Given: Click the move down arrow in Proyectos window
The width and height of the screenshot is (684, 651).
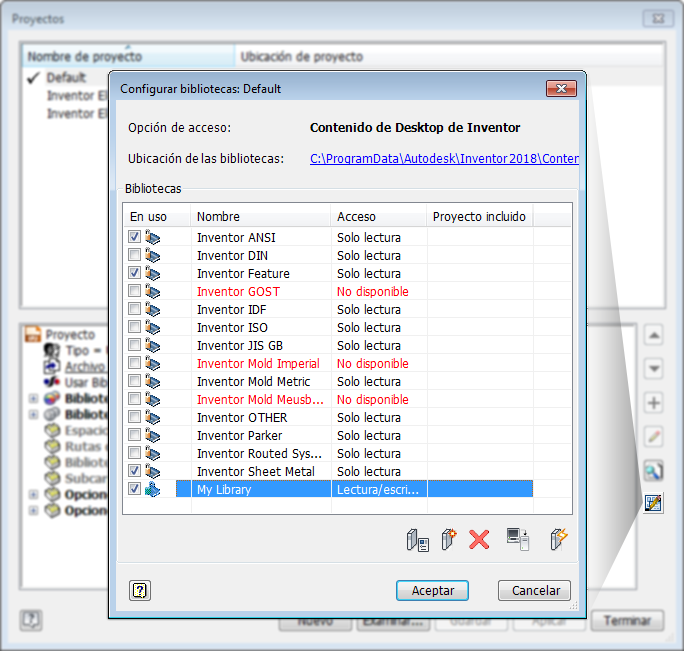Looking at the screenshot, I should pos(653,369).
